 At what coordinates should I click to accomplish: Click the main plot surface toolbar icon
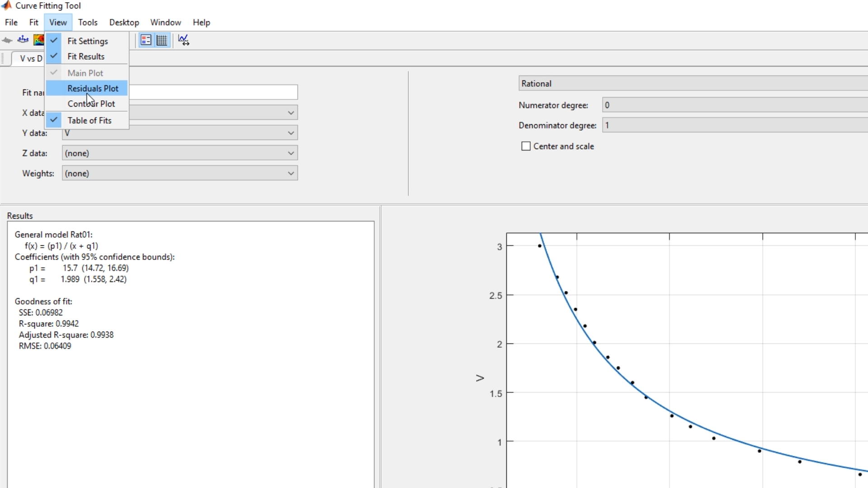(x=7, y=40)
